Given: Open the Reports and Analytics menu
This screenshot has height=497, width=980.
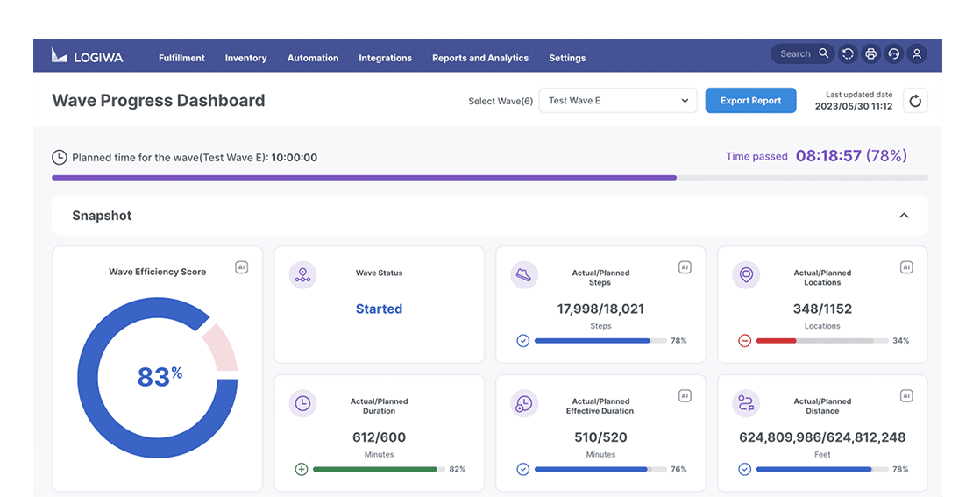Looking at the screenshot, I should [480, 58].
